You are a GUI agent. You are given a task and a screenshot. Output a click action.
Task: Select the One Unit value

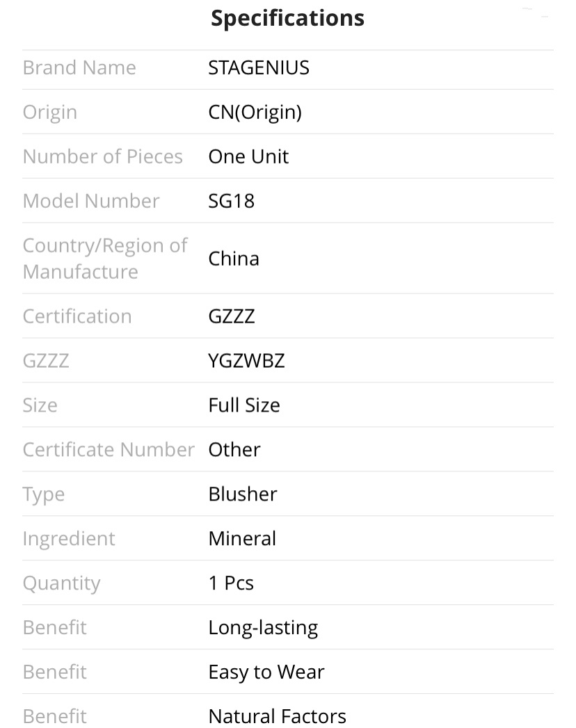point(248,156)
